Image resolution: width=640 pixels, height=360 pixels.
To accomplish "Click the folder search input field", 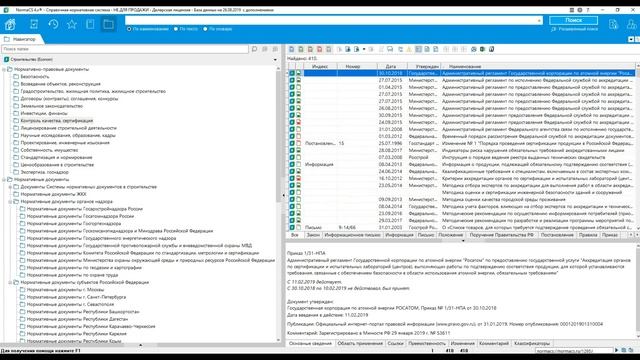I will (x=124, y=49).
